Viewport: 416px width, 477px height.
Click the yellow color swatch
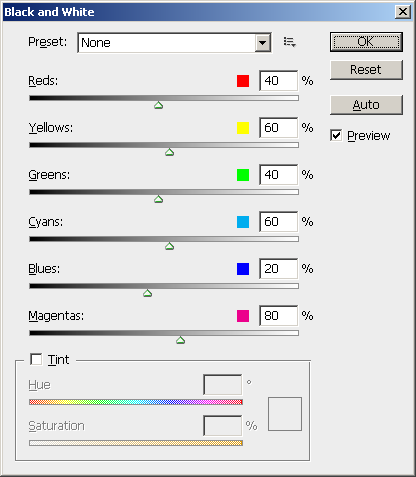coord(243,128)
